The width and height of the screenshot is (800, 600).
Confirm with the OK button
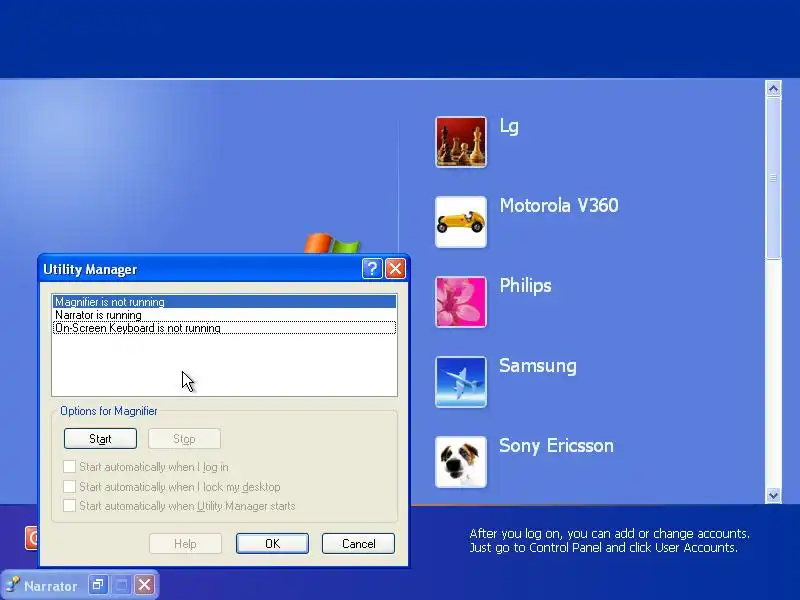[x=272, y=544]
